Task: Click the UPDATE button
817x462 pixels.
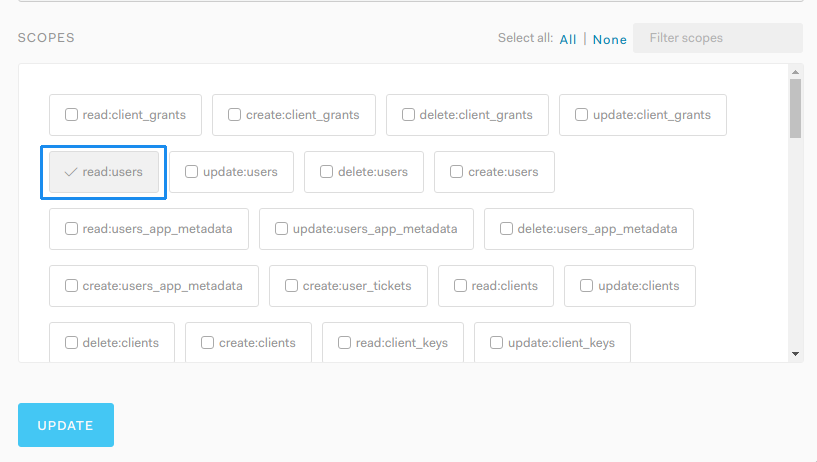Action: click(x=66, y=425)
